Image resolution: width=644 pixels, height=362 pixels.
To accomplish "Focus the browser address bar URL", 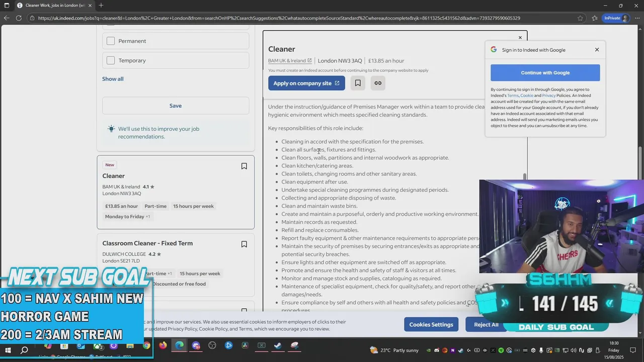I will (279, 18).
